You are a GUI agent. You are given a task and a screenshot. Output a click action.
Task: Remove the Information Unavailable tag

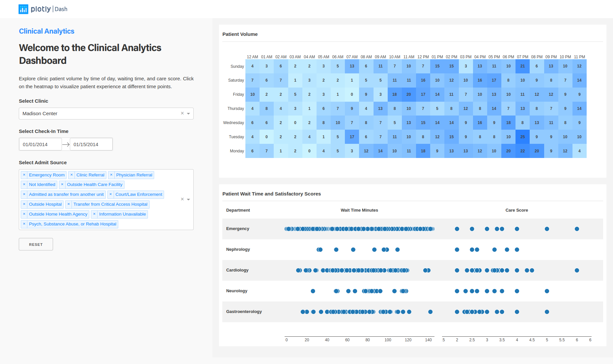[94, 214]
